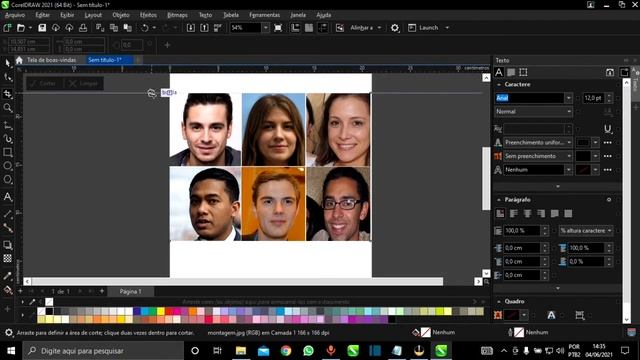Select the Transparency checkerboard tool
Screen dimensions: 640x360
[7, 258]
